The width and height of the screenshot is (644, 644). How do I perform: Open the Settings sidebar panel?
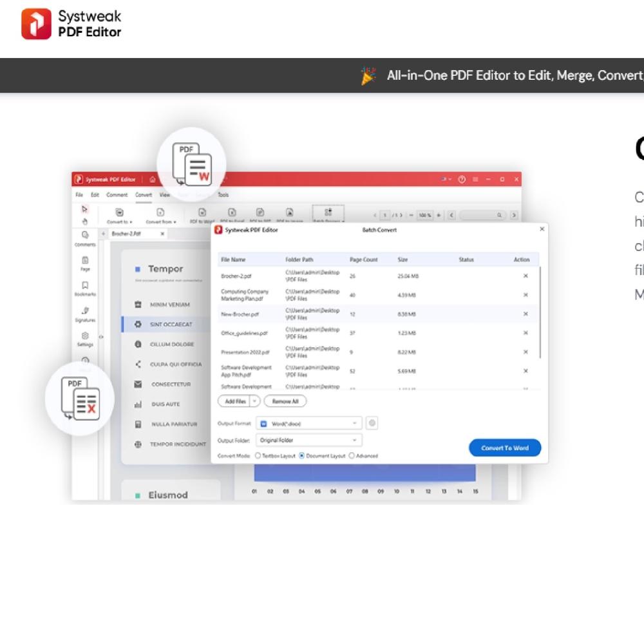click(x=85, y=339)
